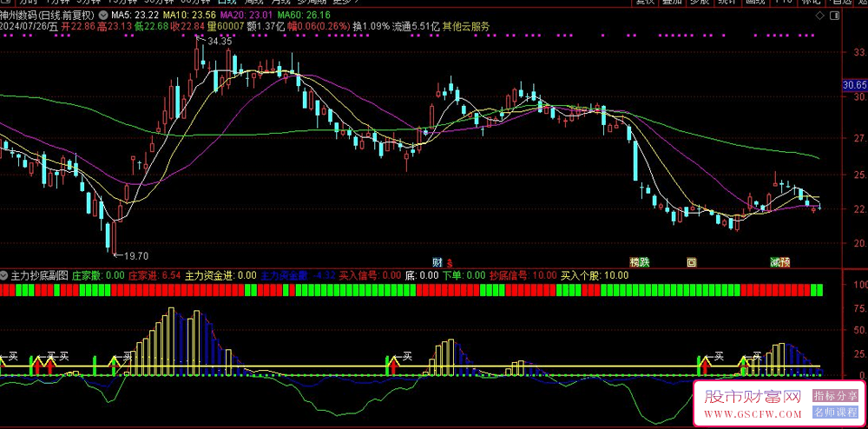Click the 30.65 price axis label
The height and width of the screenshot is (429, 868).
pos(854,85)
